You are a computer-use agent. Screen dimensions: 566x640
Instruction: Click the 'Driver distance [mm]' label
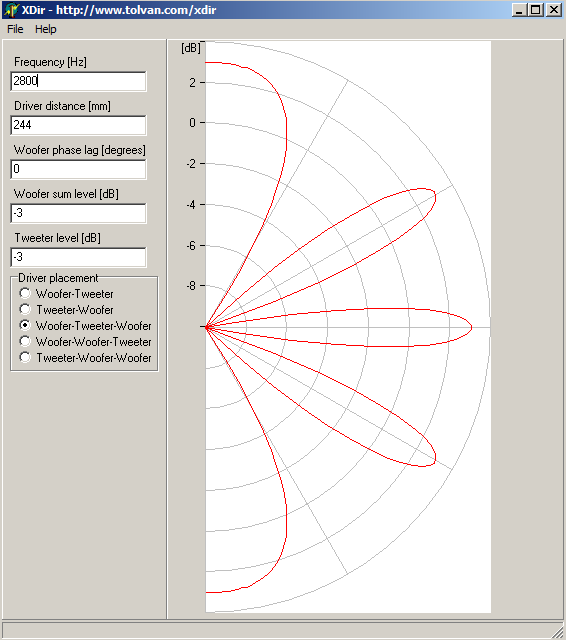(62, 106)
